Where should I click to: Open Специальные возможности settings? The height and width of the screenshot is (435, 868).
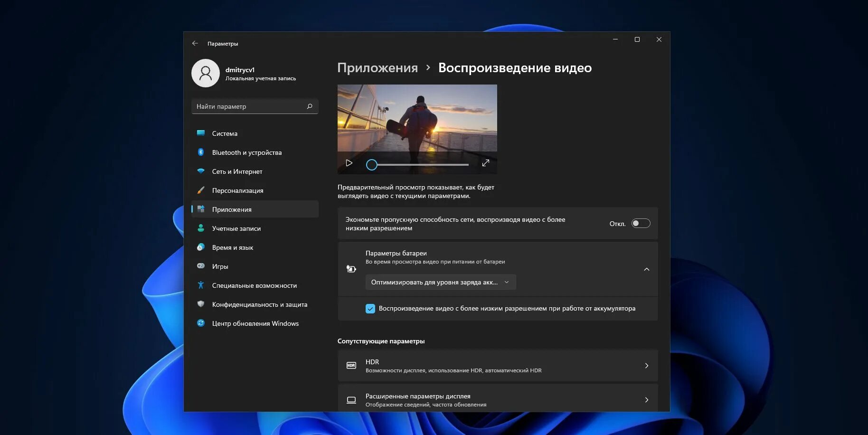(x=255, y=285)
